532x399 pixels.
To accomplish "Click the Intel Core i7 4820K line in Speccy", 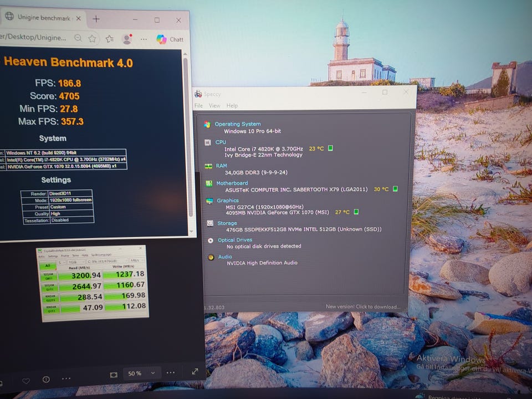I will [263, 149].
